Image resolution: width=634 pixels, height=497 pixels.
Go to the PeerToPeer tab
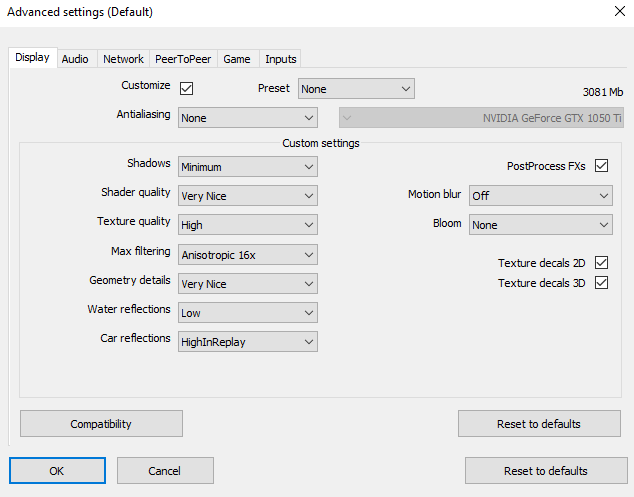(x=183, y=59)
